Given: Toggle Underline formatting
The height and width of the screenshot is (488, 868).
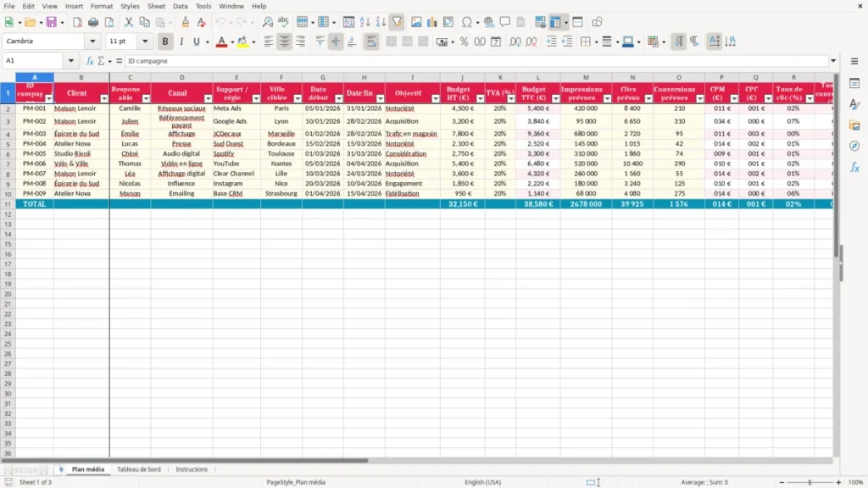Looking at the screenshot, I should [197, 42].
